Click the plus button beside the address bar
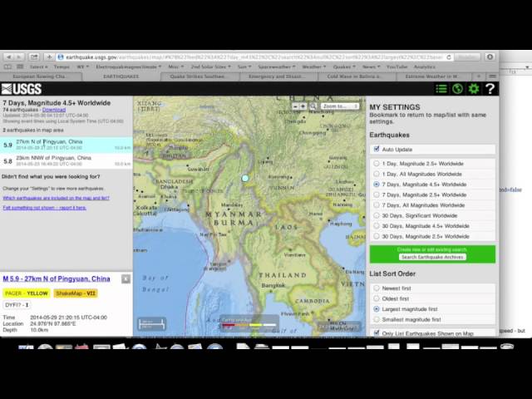Screen dimensions: 532x399 click(49, 57)
